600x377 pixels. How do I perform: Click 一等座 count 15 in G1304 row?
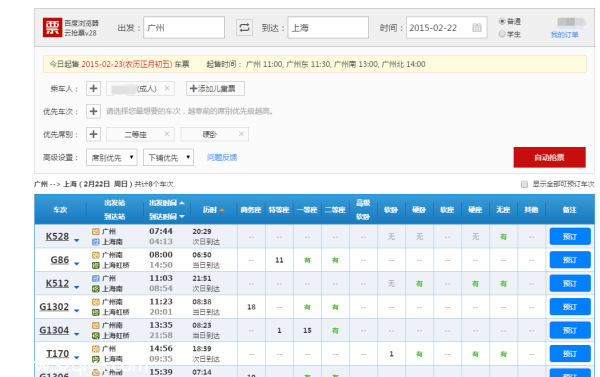pos(307,330)
